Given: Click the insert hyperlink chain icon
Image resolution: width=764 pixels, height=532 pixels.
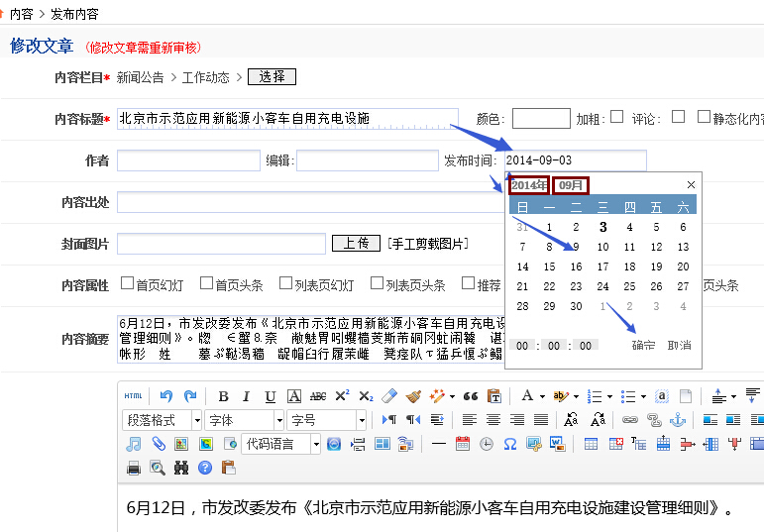Looking at the screenshot, I should pyautogui.click(x=630, y=420).
